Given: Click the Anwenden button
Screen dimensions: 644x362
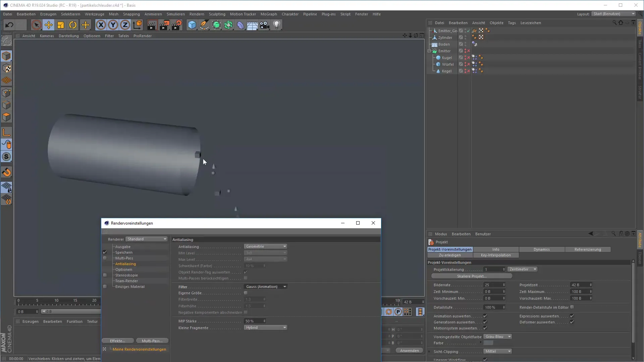Looking at the screenshot, I should [409, 351].
